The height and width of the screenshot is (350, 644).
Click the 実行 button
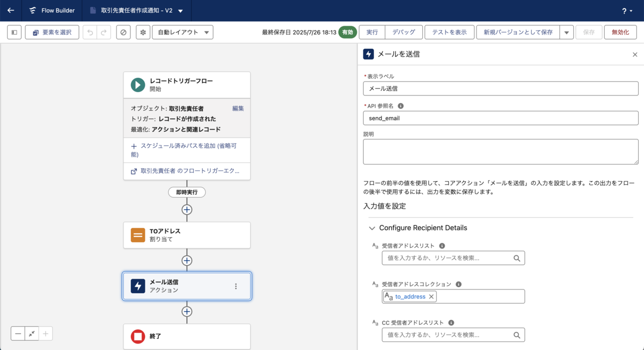tap(372, 32)
